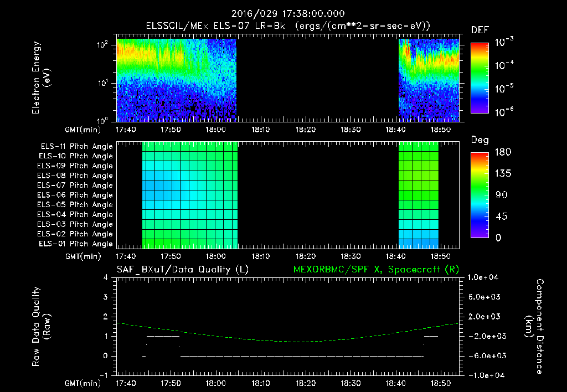Click the 180 degree scale label
567x392 pixels.
point(503,152)
